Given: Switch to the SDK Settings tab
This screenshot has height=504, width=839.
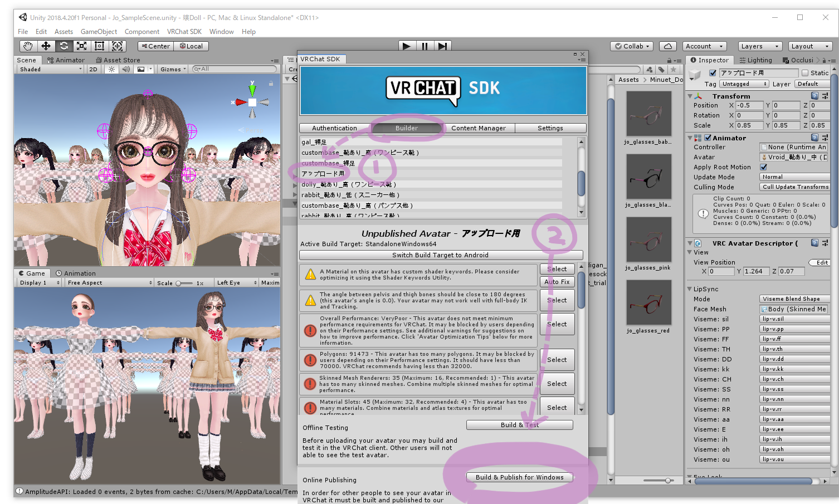Looking at the screenshot, I should tap(550, 128).
